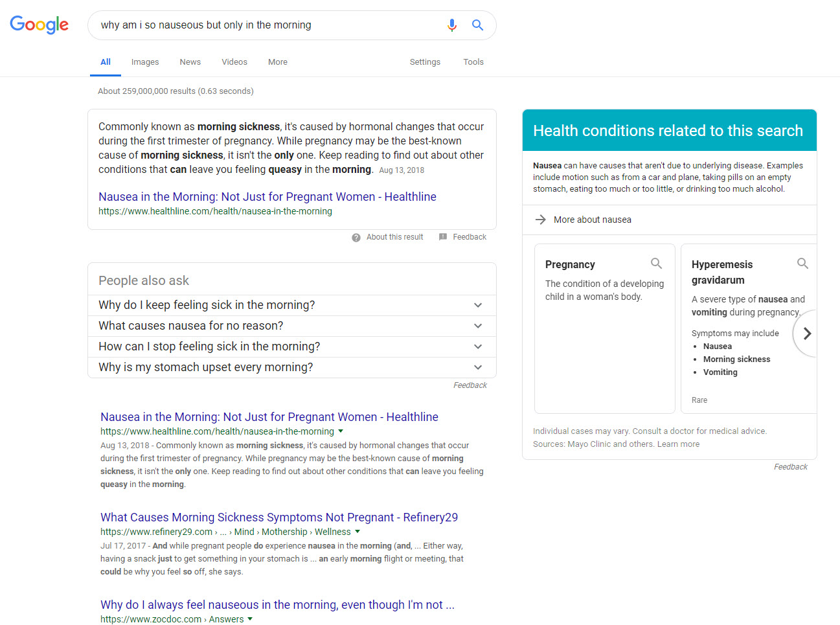Click the magnifier icon on Pregnancy card
The height and width of the screenshot is (625, 840).
point(656,264)
